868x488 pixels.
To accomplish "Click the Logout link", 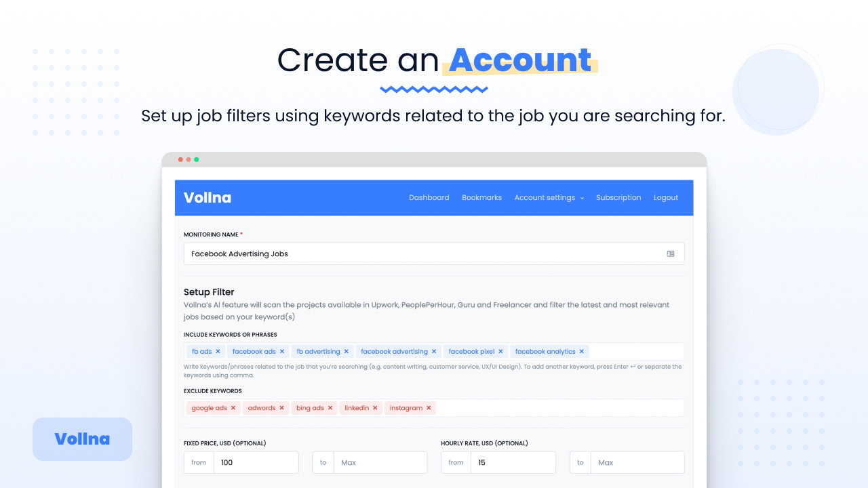I will [x=666, y=198].
